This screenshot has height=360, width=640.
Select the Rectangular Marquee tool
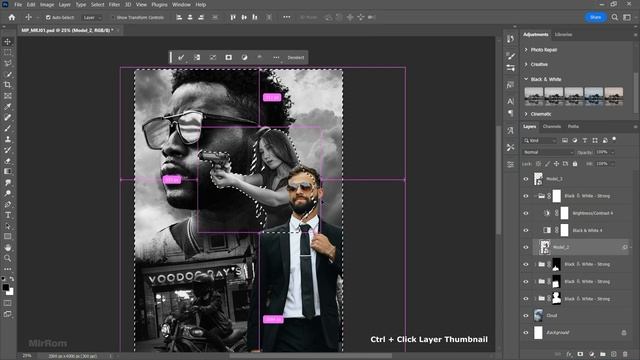click(x=7, y=52)
